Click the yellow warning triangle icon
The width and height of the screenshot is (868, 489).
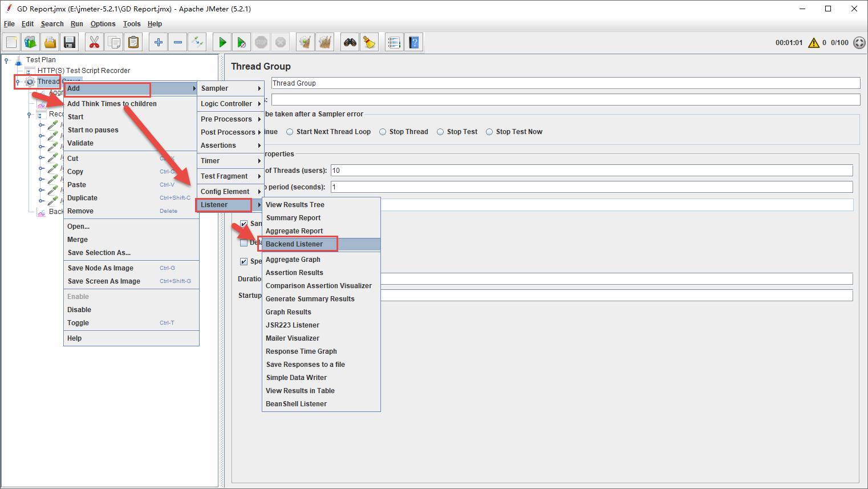pyautogui.click(x=814, y=43)
